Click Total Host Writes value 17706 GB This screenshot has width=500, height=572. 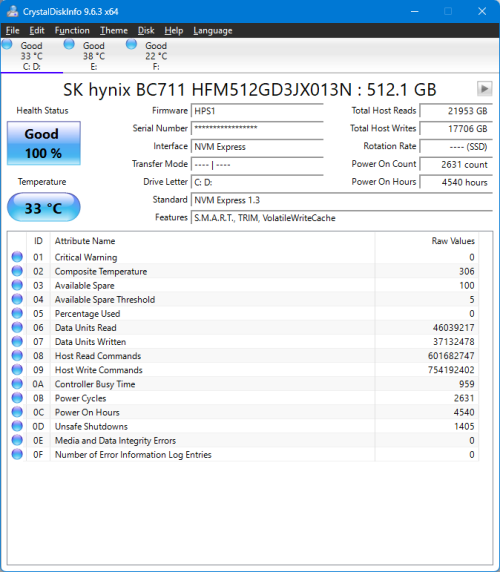coord(456,128)
